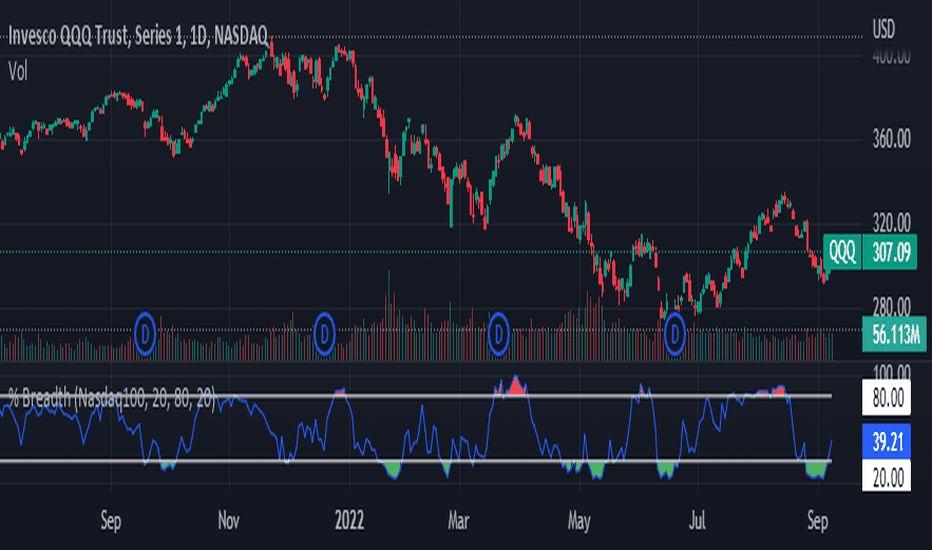This screenshot has height=550, width=932.
Task: Click the 20.00 lower band label
Action: [887, 477]
